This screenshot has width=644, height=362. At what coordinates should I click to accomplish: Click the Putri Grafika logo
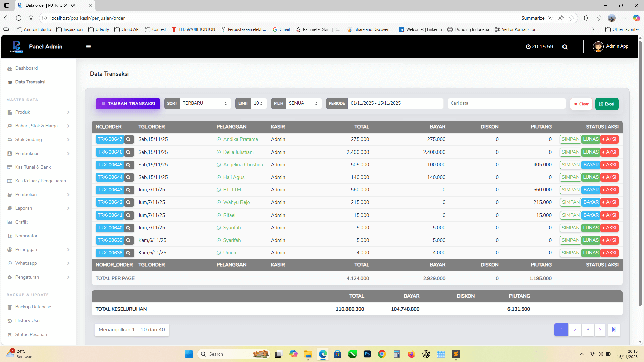[x=16, y=47]
